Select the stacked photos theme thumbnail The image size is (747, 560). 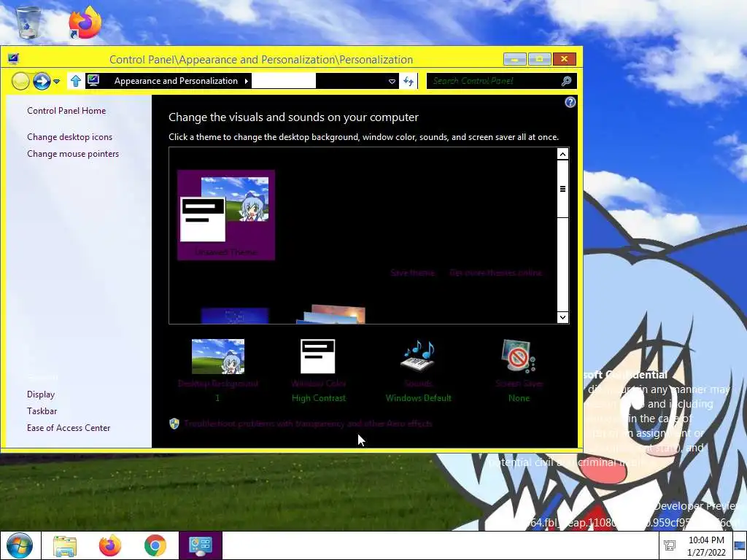click(x=330, y=314)
